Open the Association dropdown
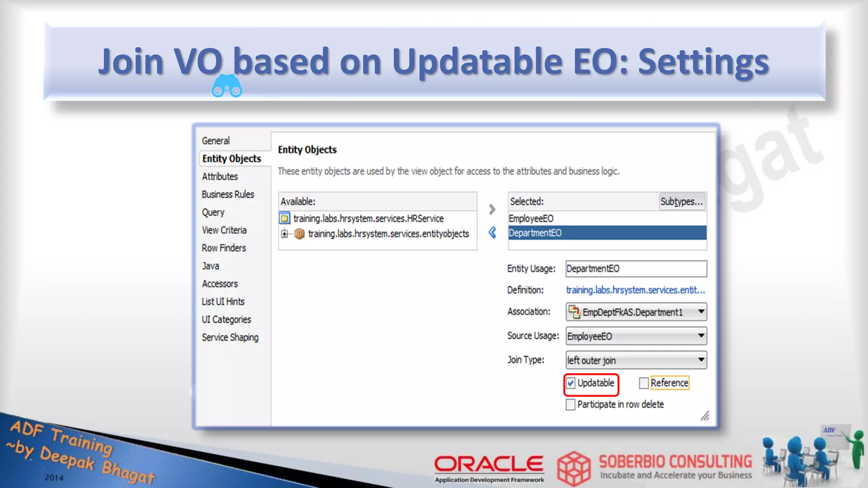 click(701, 312)
